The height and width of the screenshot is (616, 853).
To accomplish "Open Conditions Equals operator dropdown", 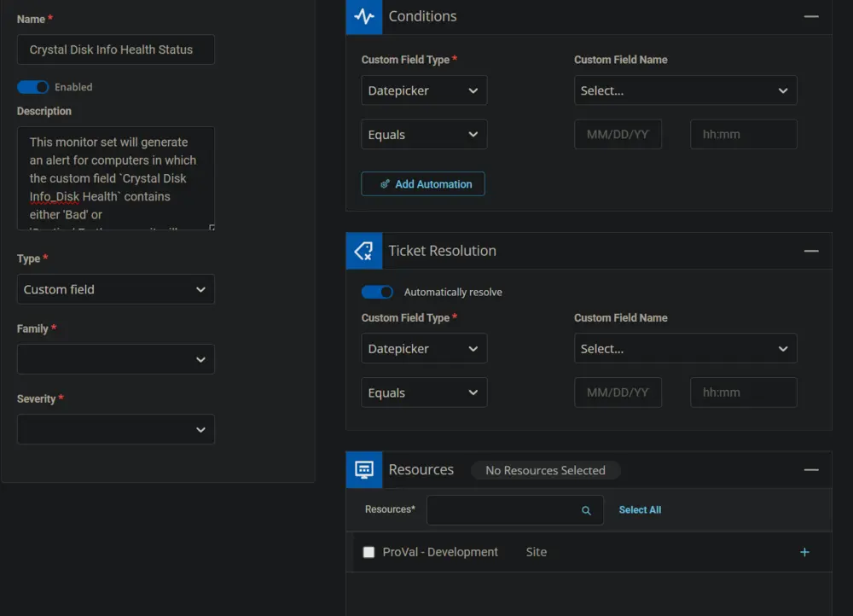I will (x=424, y=135).
